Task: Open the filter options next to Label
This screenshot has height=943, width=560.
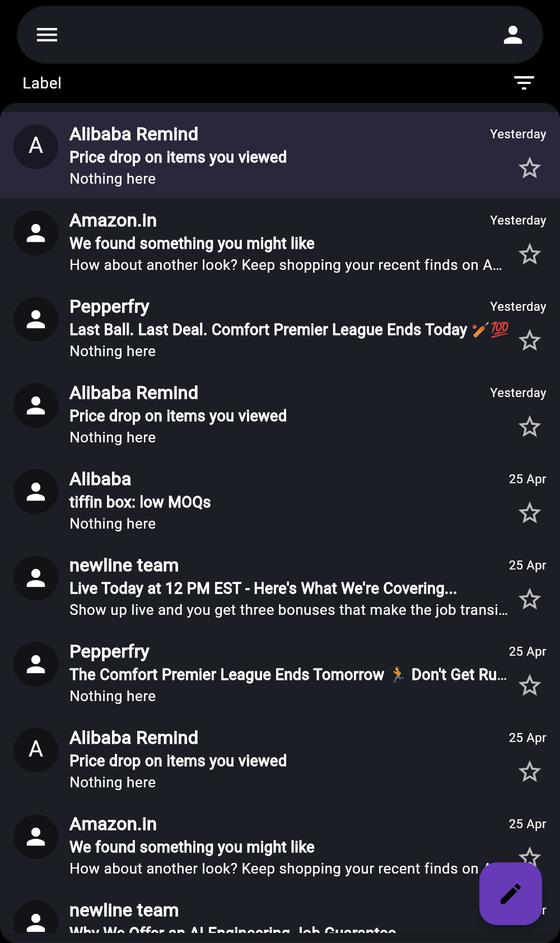Action: click(524, 83)
